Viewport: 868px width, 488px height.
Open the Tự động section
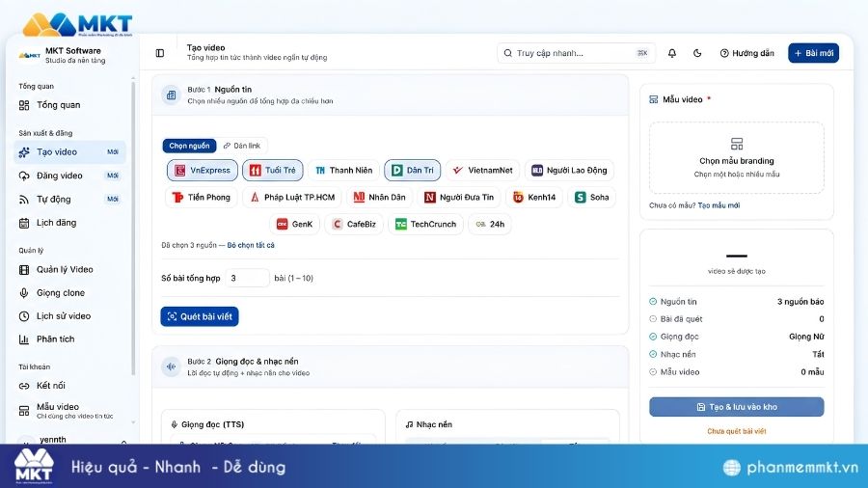(69, 200)
